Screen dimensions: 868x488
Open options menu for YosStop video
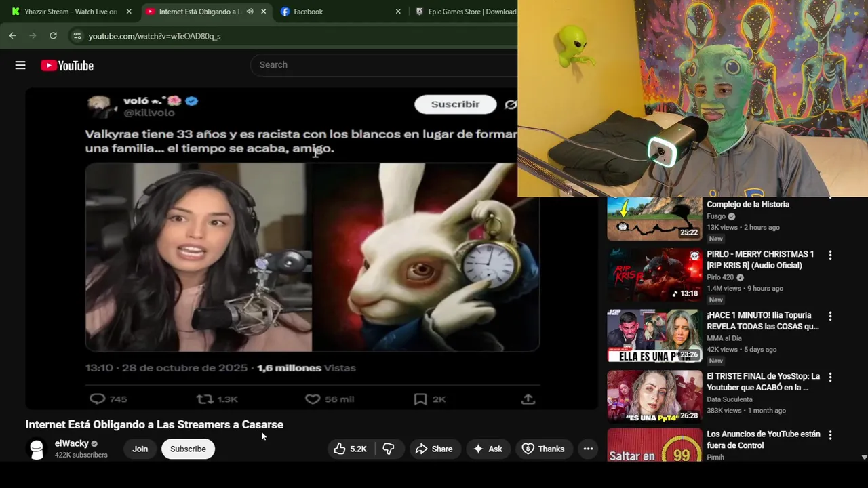pos(830,378)
